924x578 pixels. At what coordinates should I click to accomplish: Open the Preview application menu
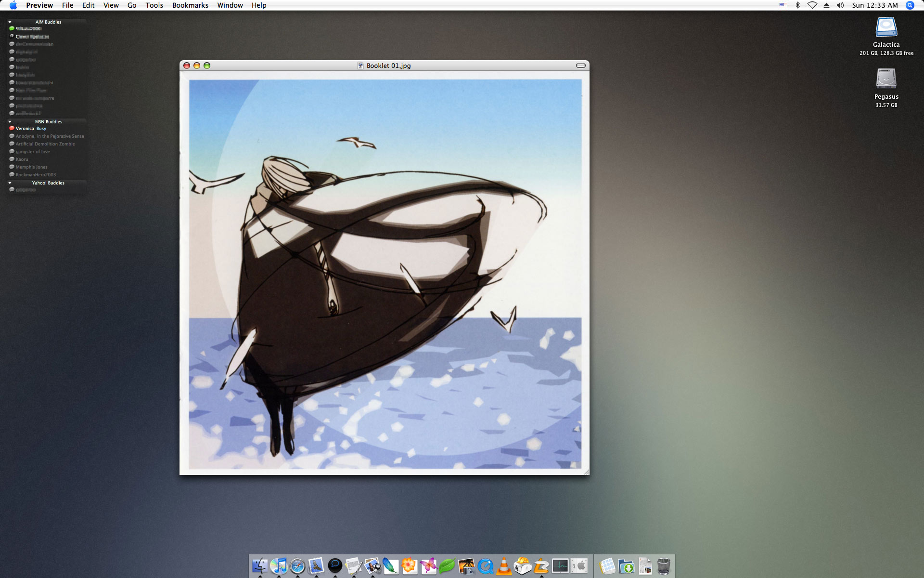point(39,5)
